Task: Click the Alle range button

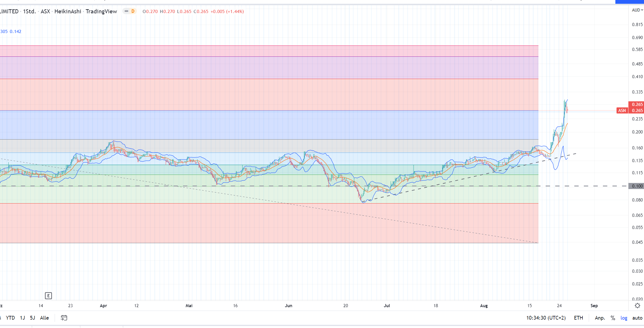Action: coord(44,318)
